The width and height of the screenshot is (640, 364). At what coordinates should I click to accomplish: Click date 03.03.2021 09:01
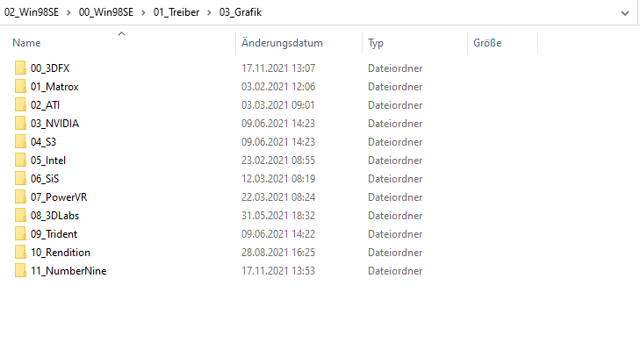pyautogui.click(x=278, y=104)
